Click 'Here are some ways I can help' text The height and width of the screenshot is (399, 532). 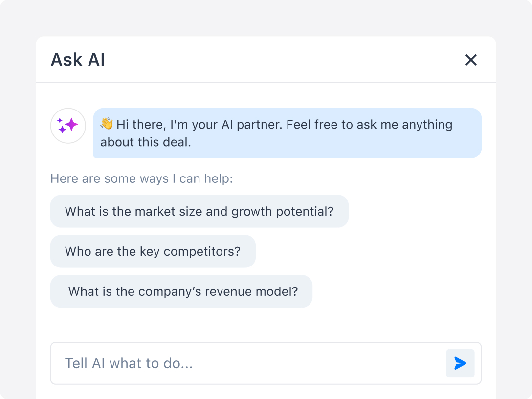142,178
